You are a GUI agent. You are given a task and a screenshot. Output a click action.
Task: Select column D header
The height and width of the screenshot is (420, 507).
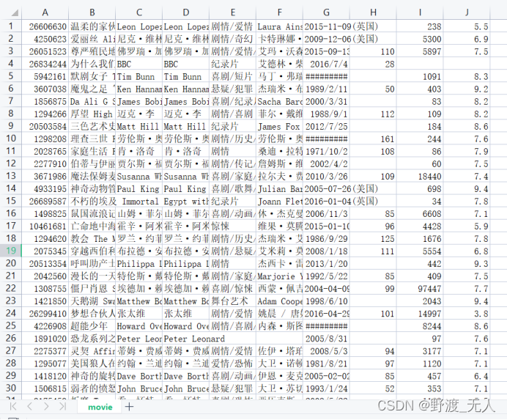click(x=185, y=12)
